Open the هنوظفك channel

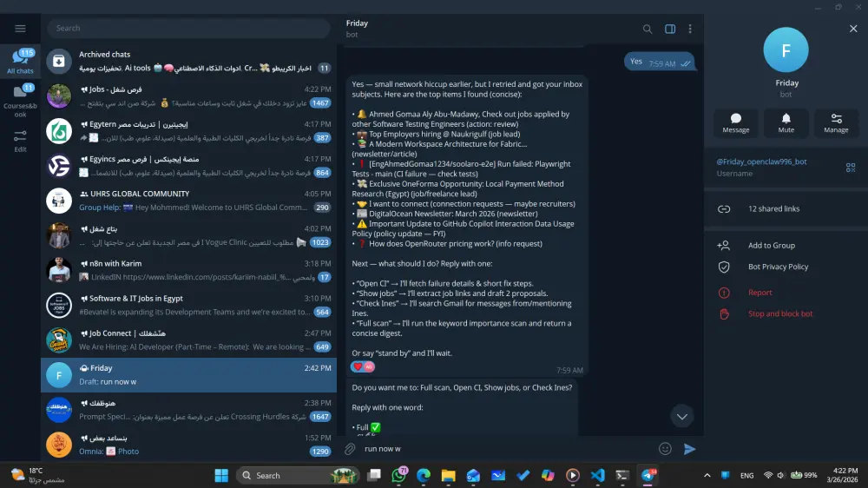tap(188, 410)
